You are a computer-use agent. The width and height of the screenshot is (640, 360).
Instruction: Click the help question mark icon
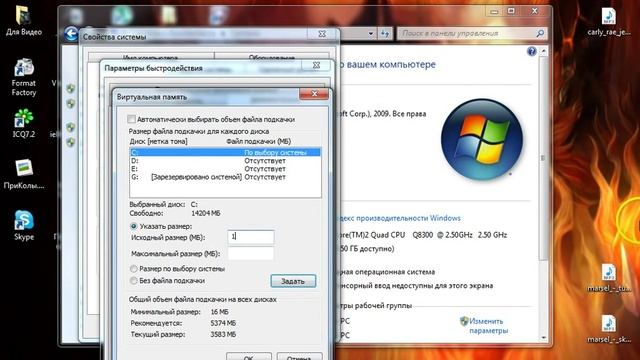[531, 51]
